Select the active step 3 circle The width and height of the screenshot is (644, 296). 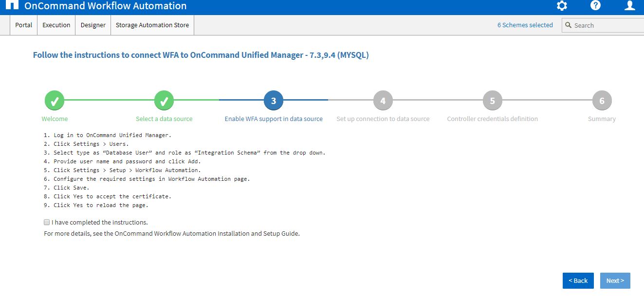pyautogui.click(x=273, y=100)
